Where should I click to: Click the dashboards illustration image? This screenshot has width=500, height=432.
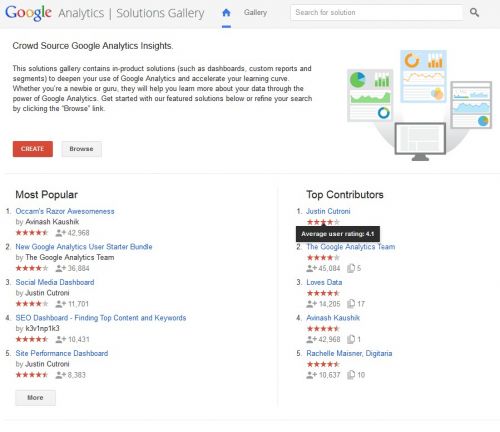[419, 105]
